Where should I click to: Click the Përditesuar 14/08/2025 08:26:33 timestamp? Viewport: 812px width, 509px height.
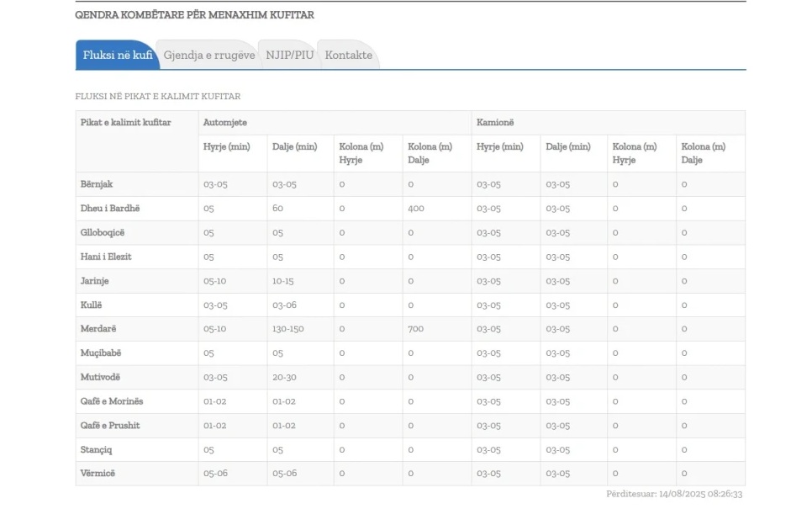[674, 494]
